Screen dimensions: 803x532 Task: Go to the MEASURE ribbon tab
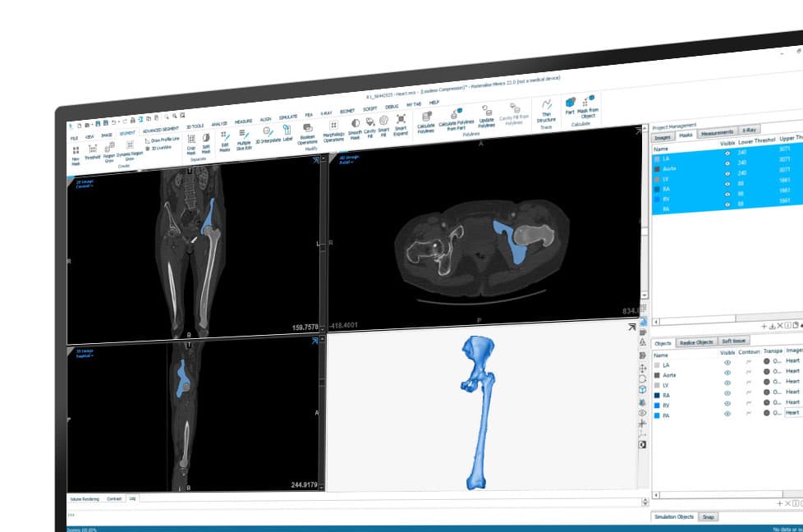point(243,122)
